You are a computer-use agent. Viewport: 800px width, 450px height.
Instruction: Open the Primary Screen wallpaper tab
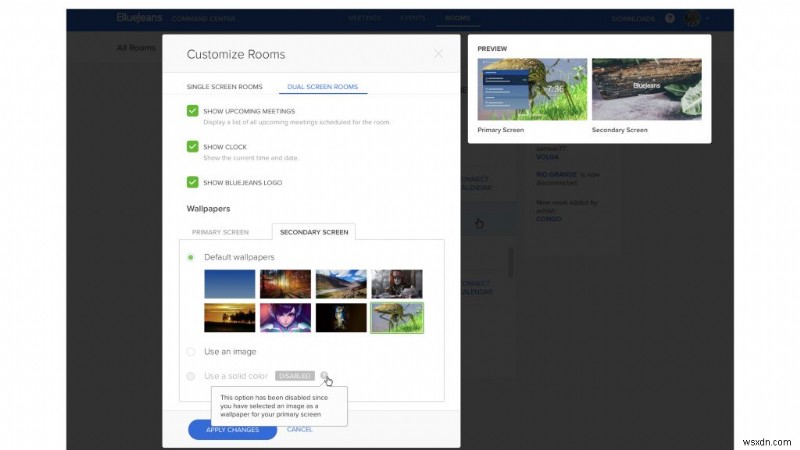[220, 232]
